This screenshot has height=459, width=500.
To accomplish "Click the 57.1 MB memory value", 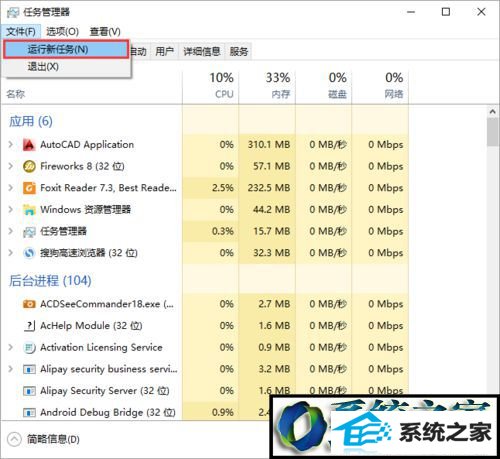I will [271, 166].
